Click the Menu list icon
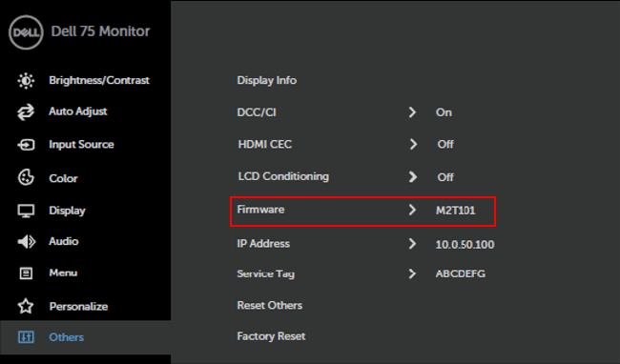 [26, 273]
